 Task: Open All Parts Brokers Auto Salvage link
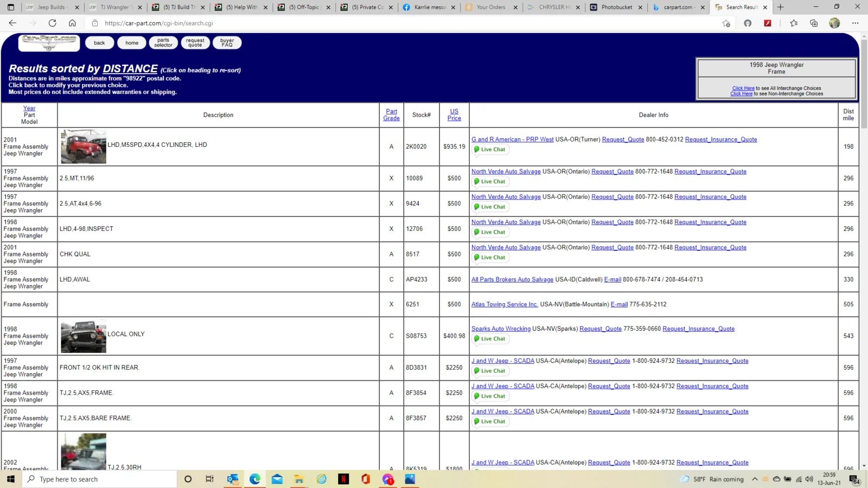point(512,280)
